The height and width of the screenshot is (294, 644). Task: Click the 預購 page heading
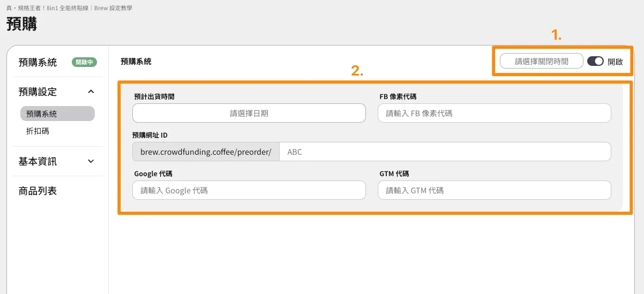click(x=21, y=24)
